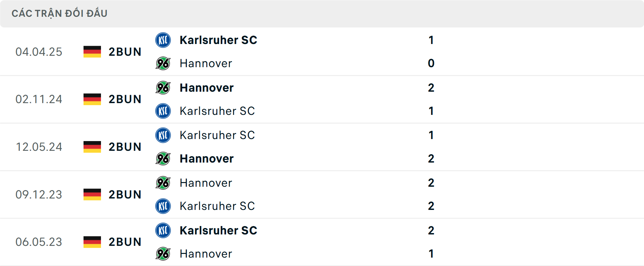Click the Karlsruher SC crest in the 04.04.25 match
The image size is (644, 266).
[163, 40]
